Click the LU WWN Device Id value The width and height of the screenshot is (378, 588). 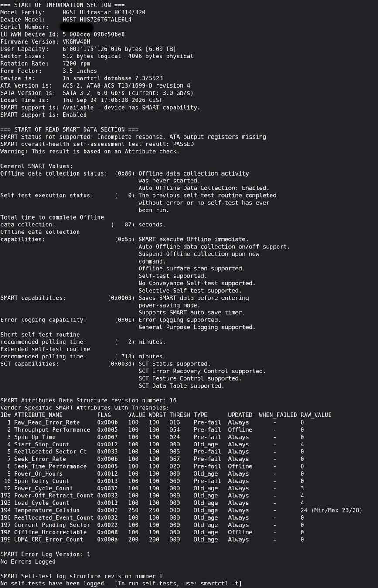tap(93, 34)
